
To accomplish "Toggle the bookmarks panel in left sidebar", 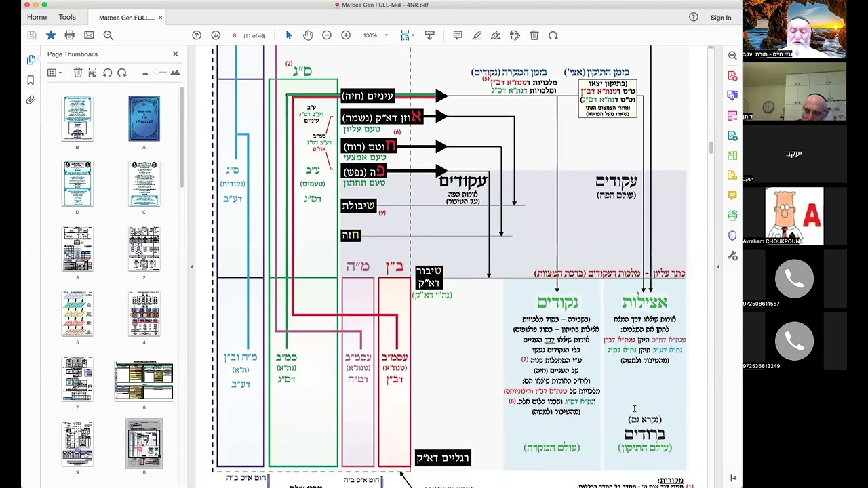I will click(x=31, y=80).
